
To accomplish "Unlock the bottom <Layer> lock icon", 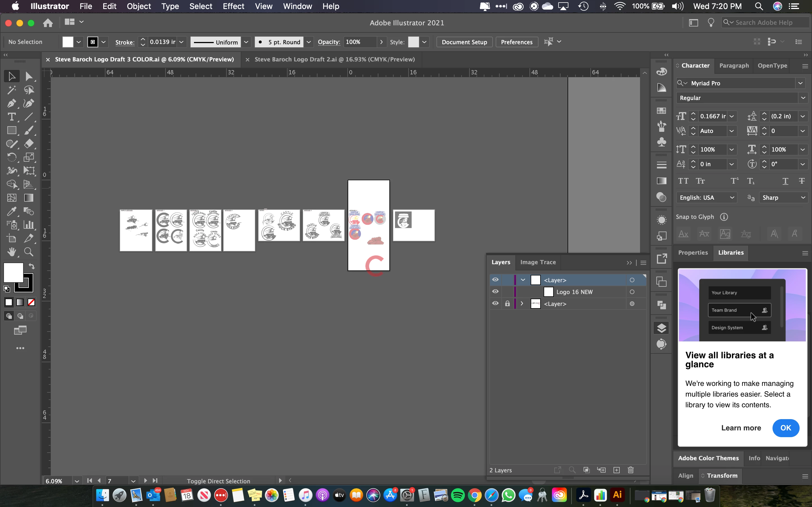I will click(x=507, y=303).
